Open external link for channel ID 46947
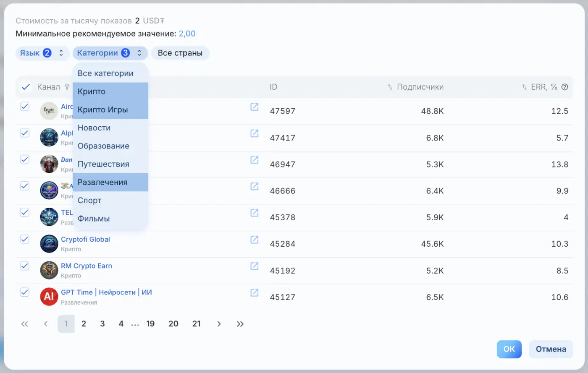 255,160
